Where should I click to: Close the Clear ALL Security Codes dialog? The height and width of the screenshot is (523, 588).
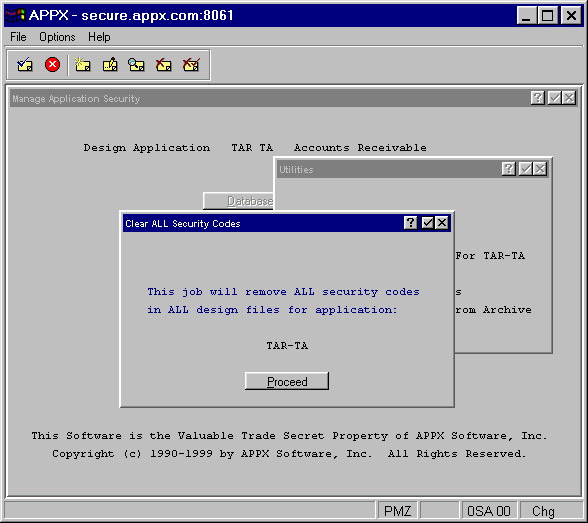tap(442, 223)
